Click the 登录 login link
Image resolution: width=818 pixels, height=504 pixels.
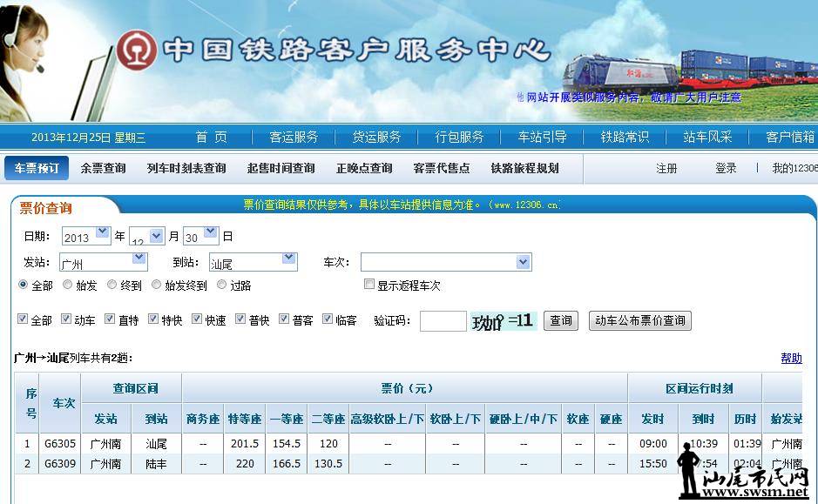tap(726, 168)
